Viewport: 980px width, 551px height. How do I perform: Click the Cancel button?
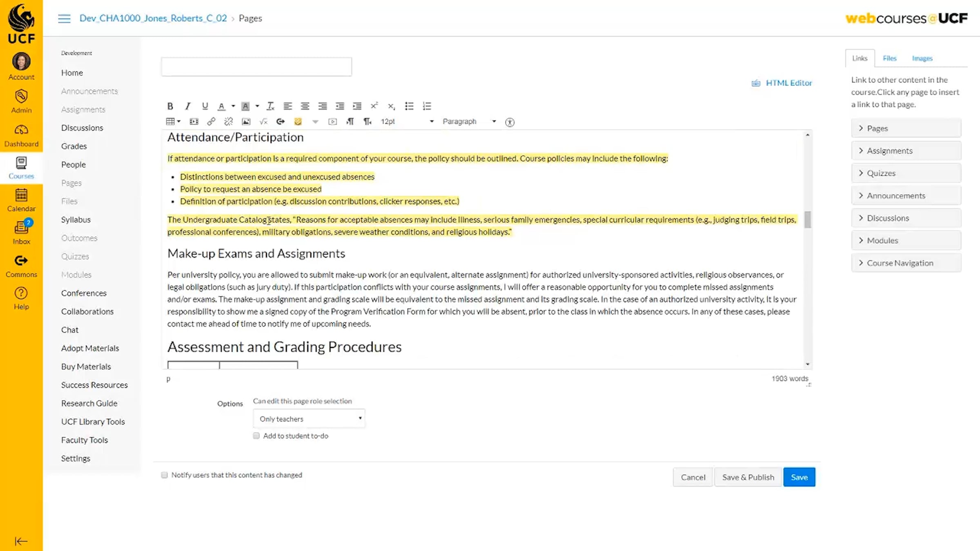693,477
